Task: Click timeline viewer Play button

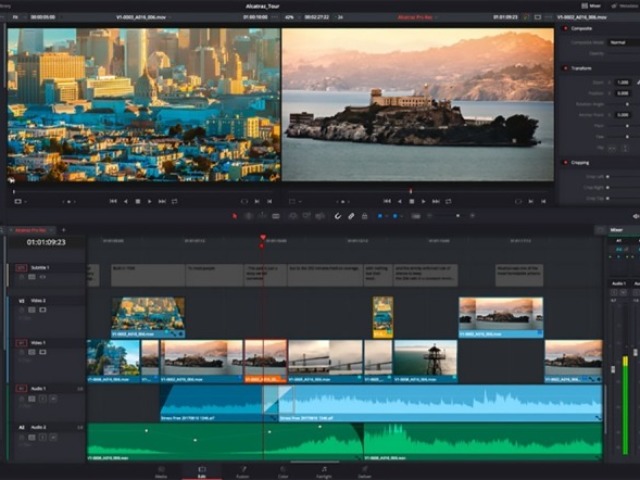Action: (x=423, y=201)
